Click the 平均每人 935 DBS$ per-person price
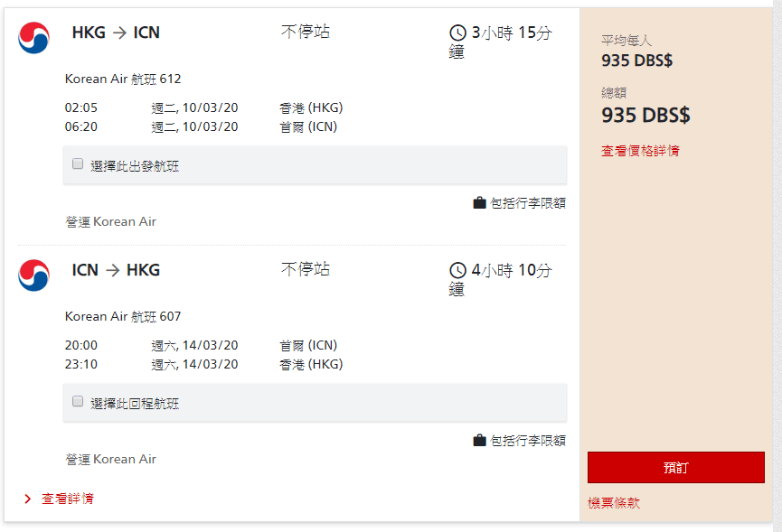This screenshot has height=532, width=782. (x=637, y=61)
